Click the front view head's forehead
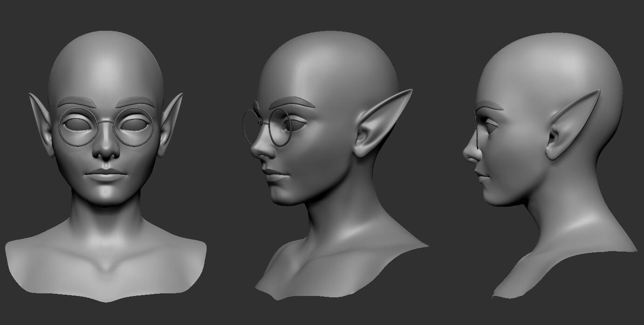The width and height of the screenshot is (644, 325). [106, 75]
